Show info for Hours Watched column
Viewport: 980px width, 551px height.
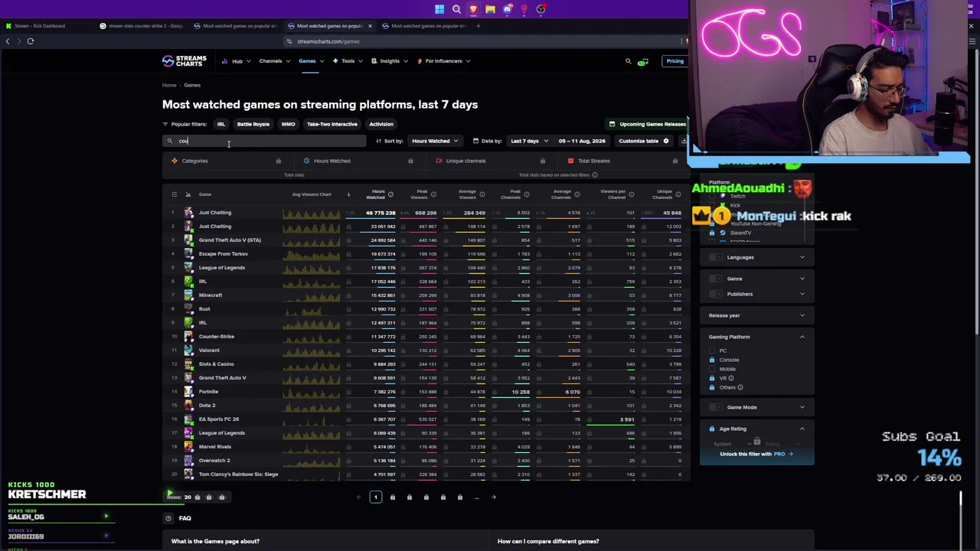[x=390, y=194]
